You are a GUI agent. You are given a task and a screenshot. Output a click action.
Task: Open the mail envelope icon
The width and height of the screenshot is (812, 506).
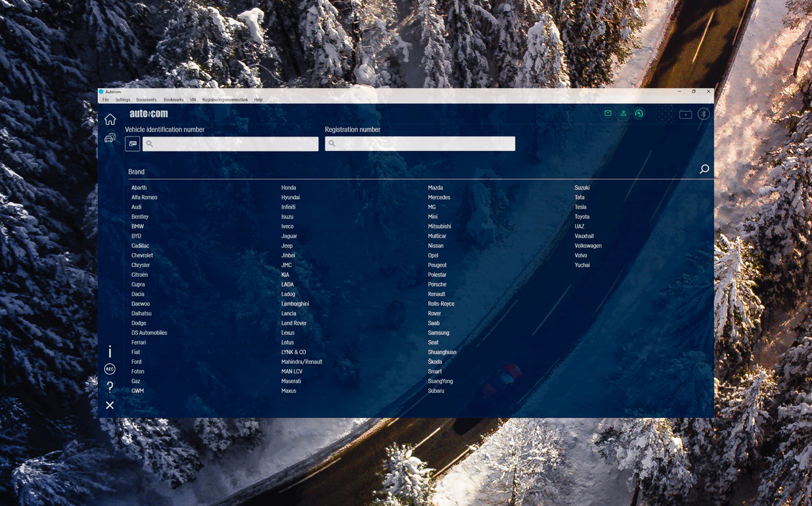(x=608, y=113)
